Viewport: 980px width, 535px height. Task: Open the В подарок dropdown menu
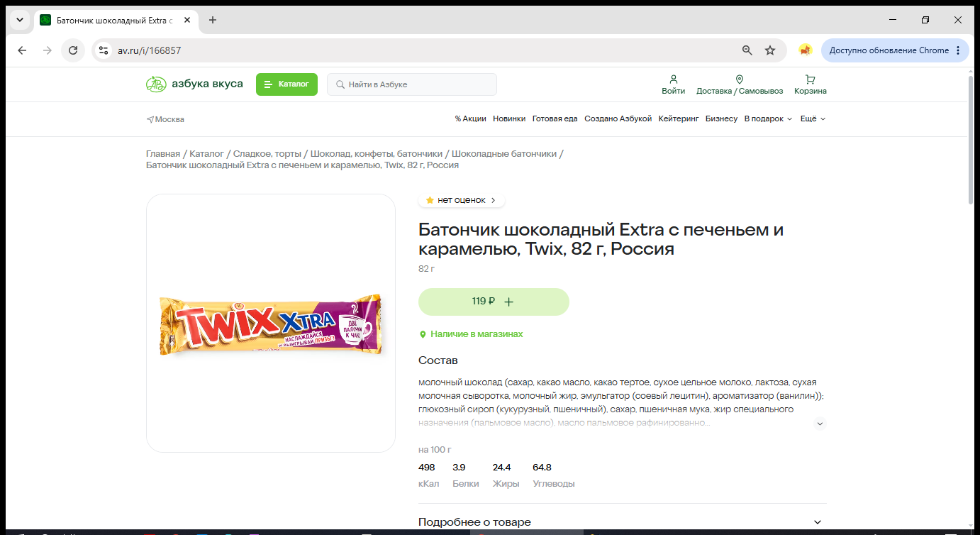point(768,119)
